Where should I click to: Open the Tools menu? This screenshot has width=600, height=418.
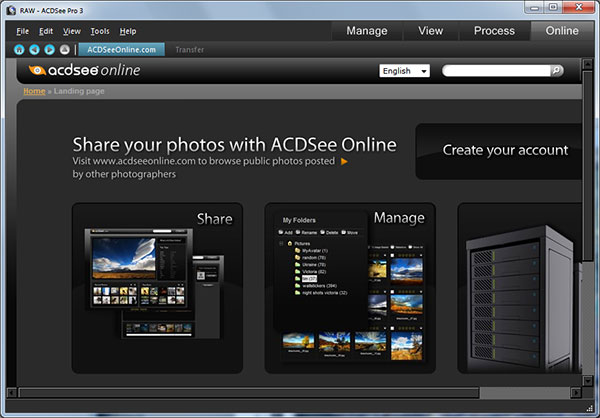[99, 31]
